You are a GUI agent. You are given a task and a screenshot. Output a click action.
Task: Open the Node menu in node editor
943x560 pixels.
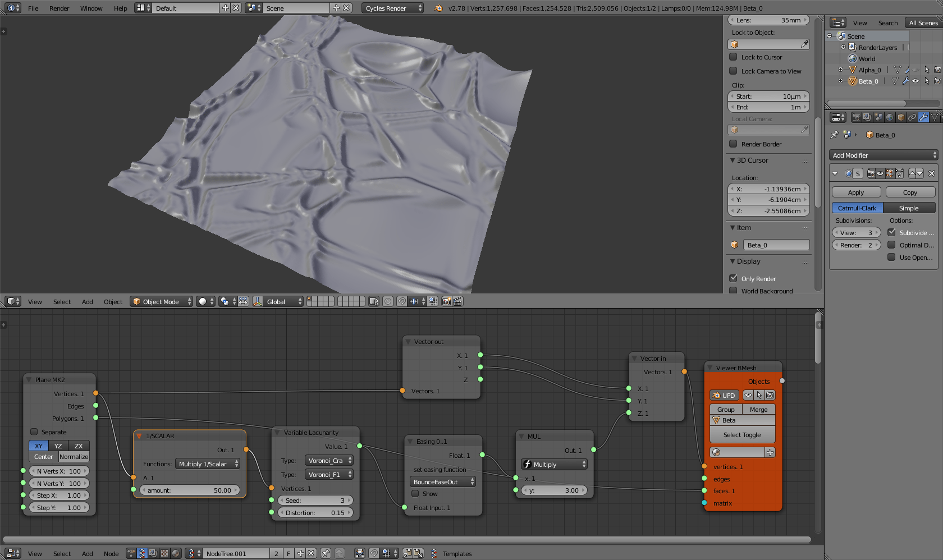[x=111, y=553]
